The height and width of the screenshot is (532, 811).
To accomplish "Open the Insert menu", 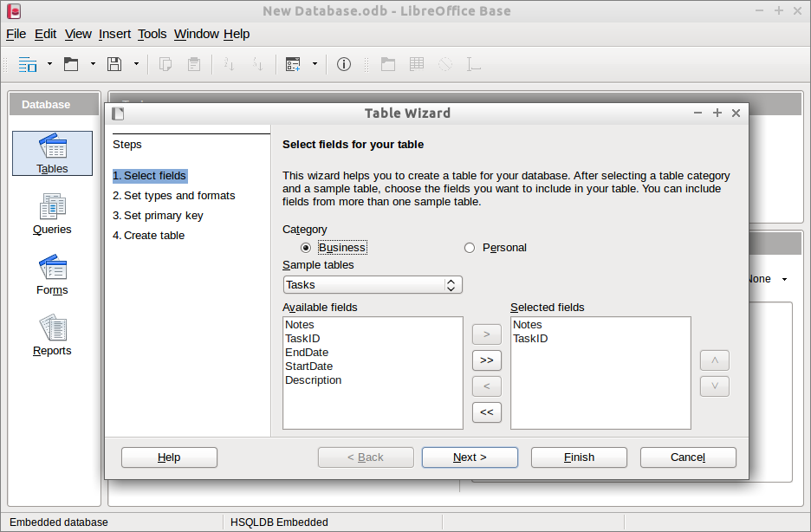I will [x=114, y=34].
